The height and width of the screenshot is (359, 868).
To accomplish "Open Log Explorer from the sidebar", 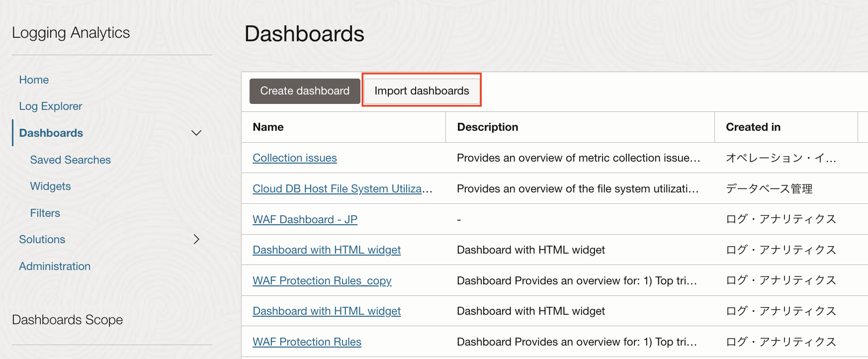I will pos(50,106).
